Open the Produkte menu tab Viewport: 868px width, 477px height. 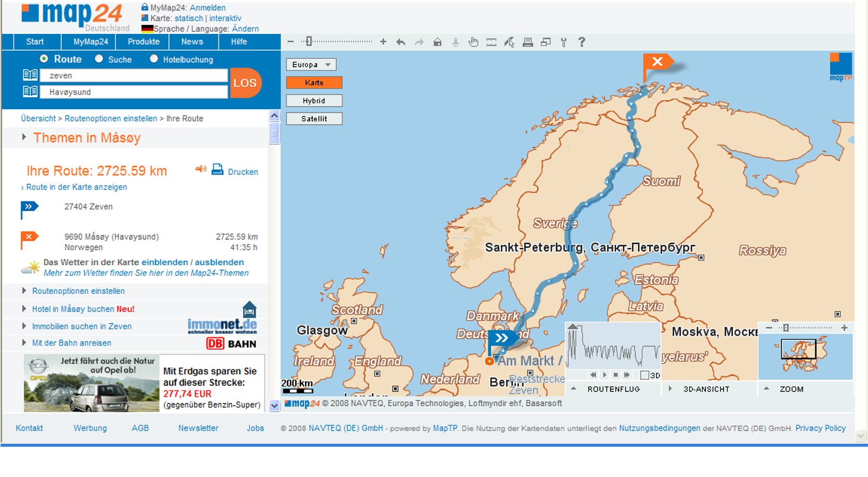click(143, 42)
